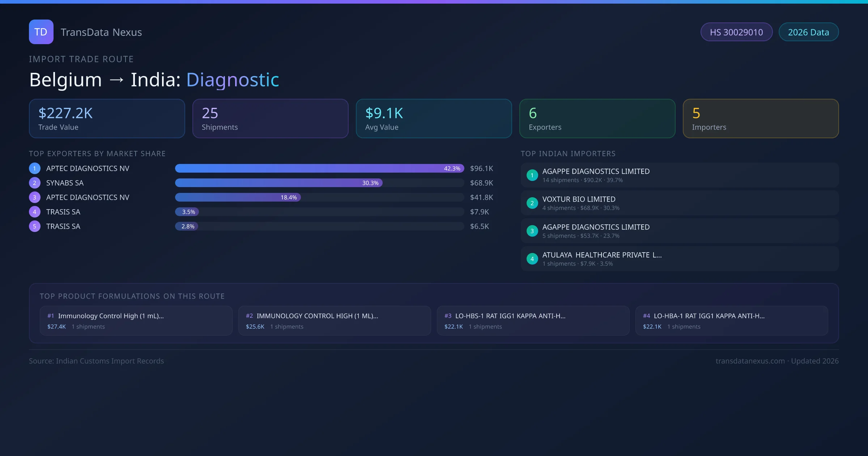Open the 25 Shipments stat card

[270, 119]
